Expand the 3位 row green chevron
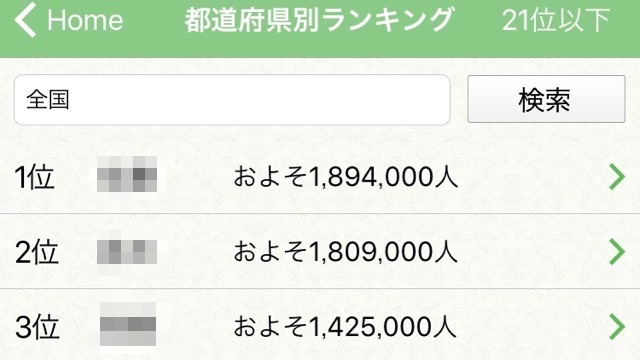640x360 pixels. pyautogui.click(x=617, y=327)
